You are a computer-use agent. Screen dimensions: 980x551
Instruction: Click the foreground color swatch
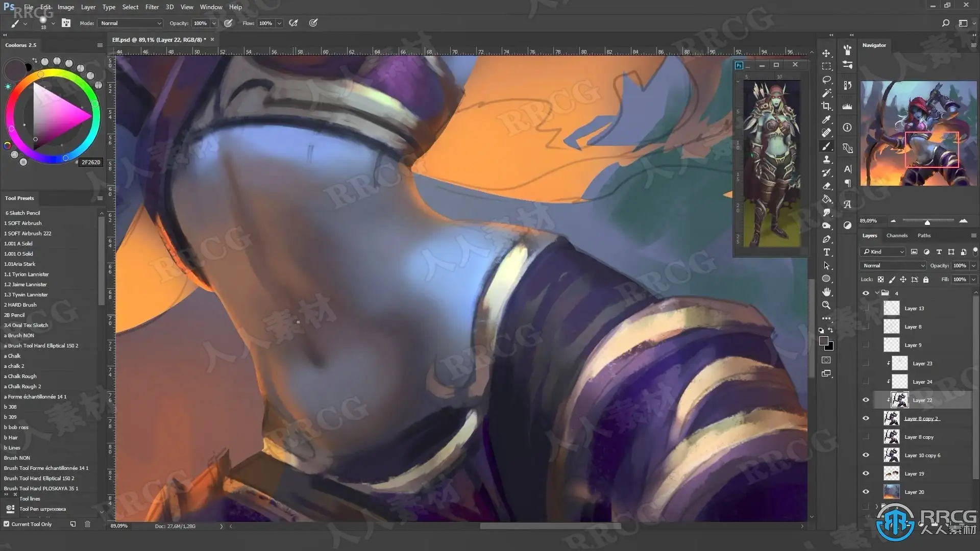click(x=824, y=341)
